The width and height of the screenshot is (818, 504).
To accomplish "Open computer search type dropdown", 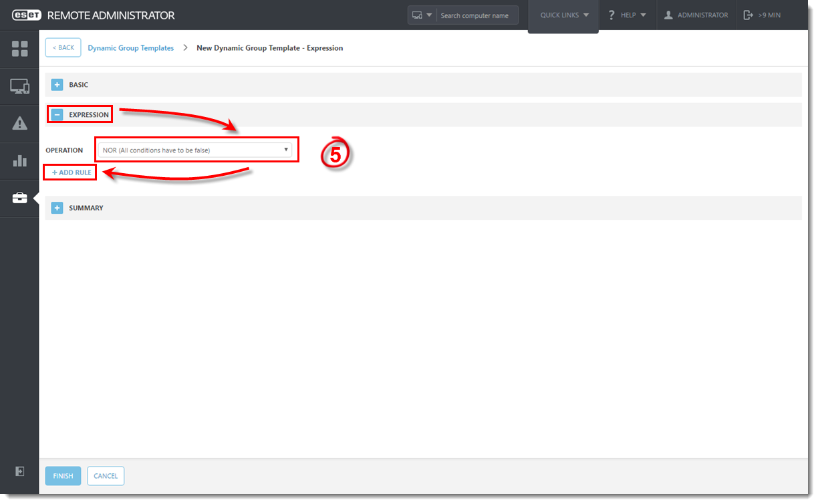I will [x=422, y=15].
